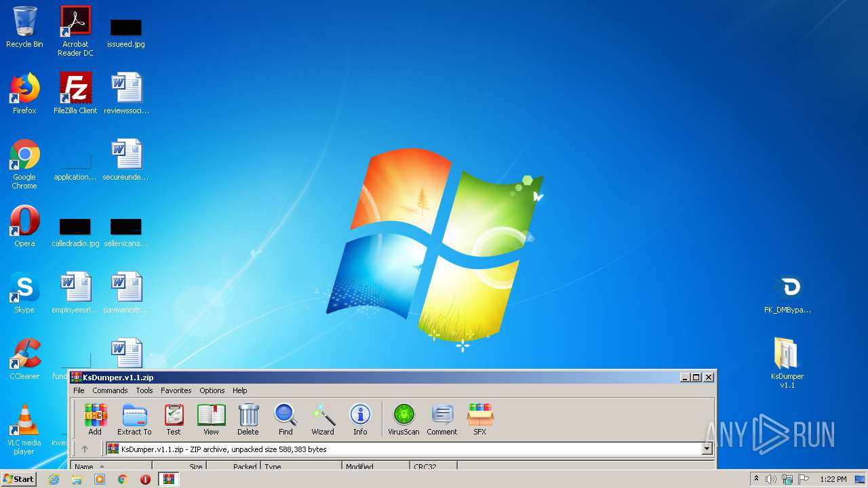Open the Wizard wand icon
Image resolution: width=868 pixels, height=488 pixels.
(x=323, y=419)
